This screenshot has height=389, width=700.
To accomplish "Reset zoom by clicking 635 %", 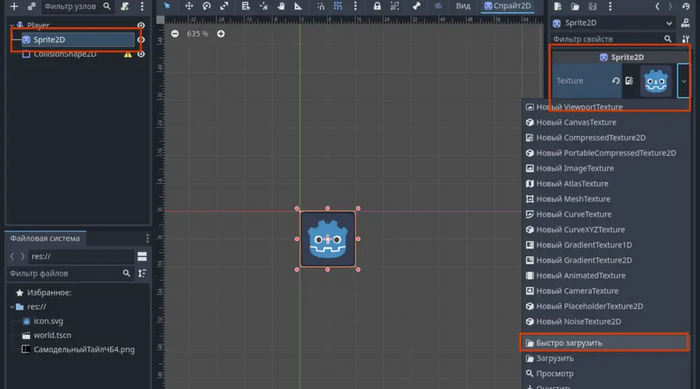I will pos(197,34).
